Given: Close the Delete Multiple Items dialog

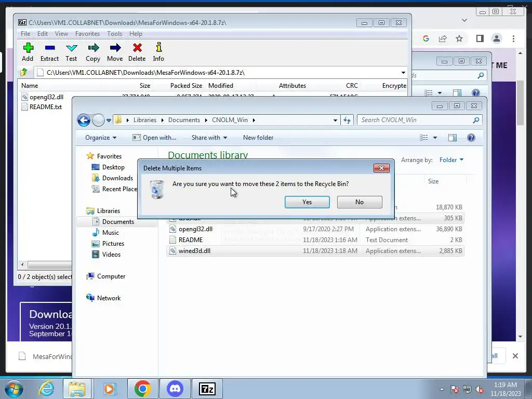Looking at the screenshot, I should point(381,168).
